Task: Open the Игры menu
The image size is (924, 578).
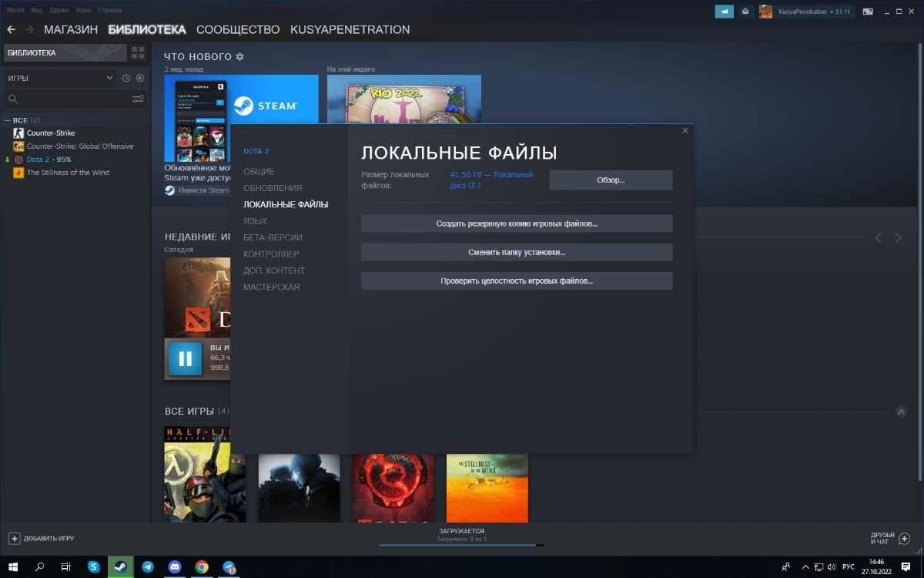Action: click(83, 10)
